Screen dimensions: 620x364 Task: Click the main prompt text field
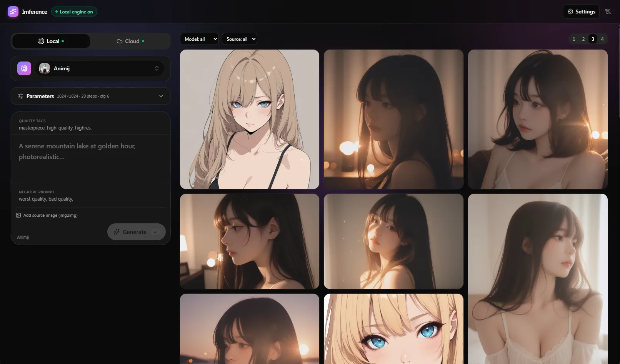click(x=91, y=159)
